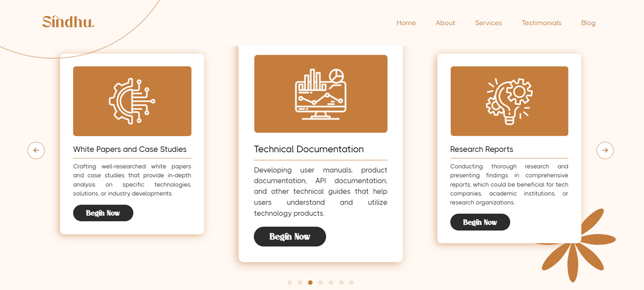Click the Research Reports heading
The height and width of the screenshot is (290, 644).
coord(481,149)
